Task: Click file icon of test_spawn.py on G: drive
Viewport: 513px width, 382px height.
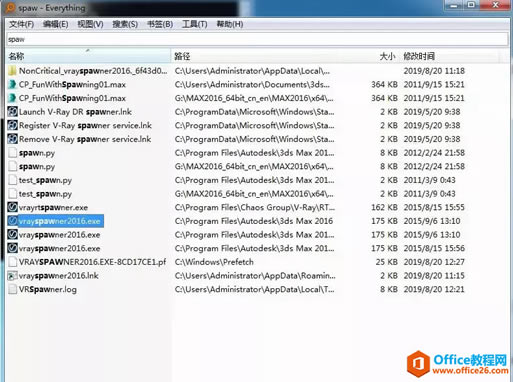Action: click(12, 194)
